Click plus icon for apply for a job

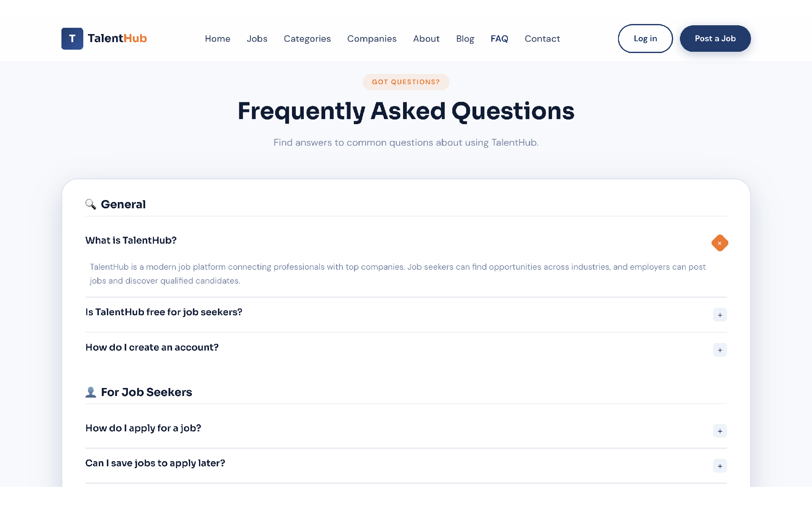[x=719, y=431]
